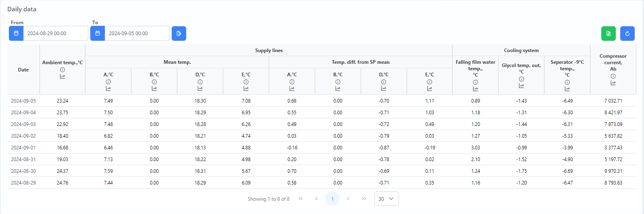The height and width of the screenshot is (214, 644).
Task: Open chart icon under Mean temp. D,°C
Action: (200, 88)
